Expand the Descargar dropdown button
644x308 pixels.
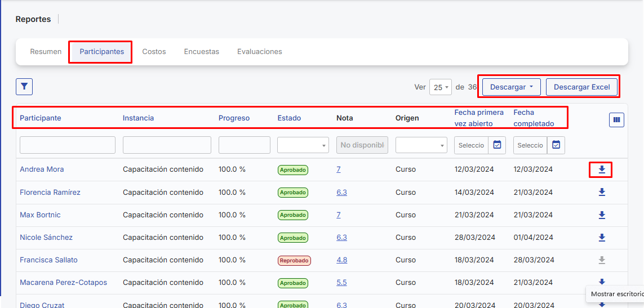coord(511,87)
